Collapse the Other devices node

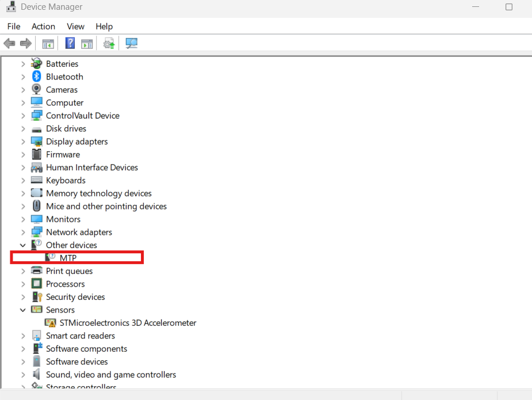pyautogui.click(x=23, y=245)
